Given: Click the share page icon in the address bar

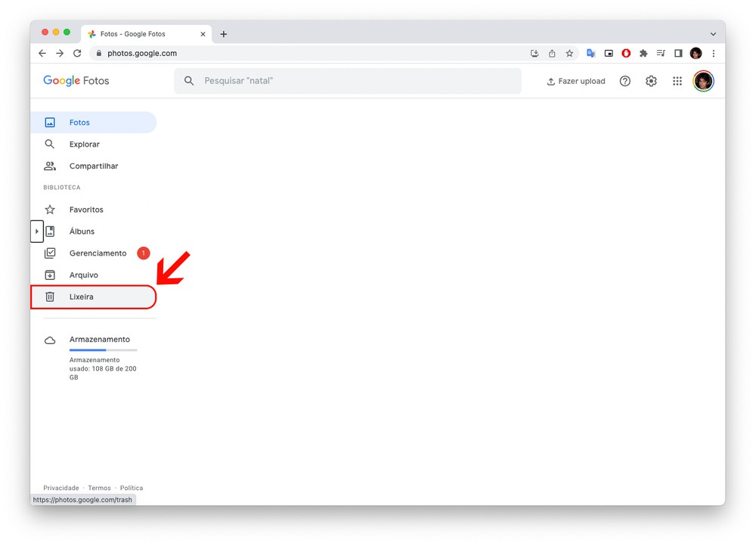Looking at the screenshot, I should [552, 53].
